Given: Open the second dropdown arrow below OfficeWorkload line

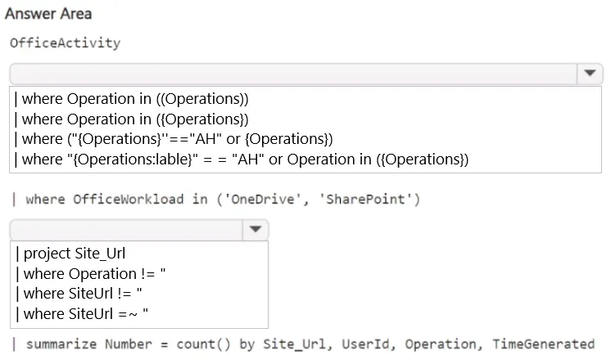Looking at the screenshot, I should click(x=256, y=229).
